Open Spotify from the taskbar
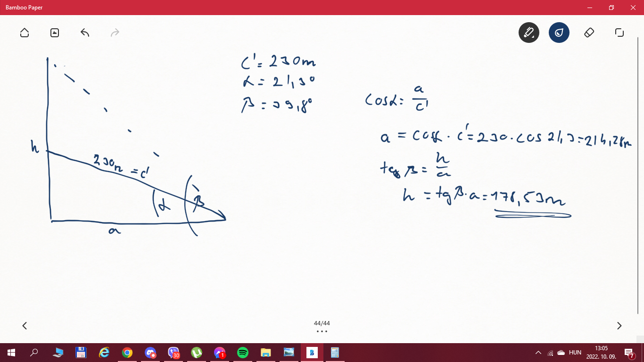 point(243,353)
